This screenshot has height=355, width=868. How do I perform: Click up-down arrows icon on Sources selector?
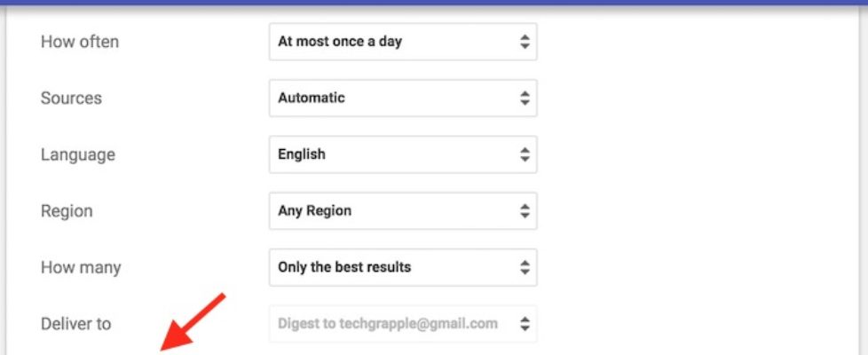(525, 98)
